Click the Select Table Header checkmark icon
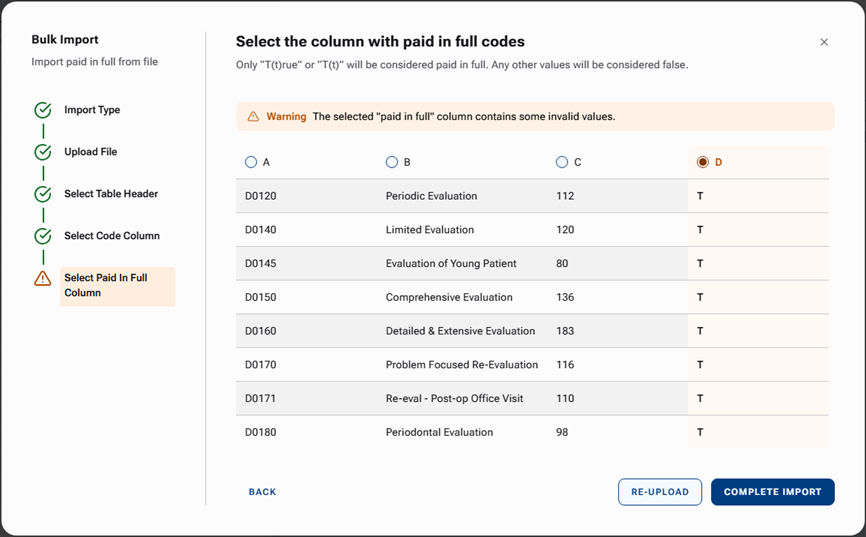Screen dimensions: 866x537 point(43,194)
